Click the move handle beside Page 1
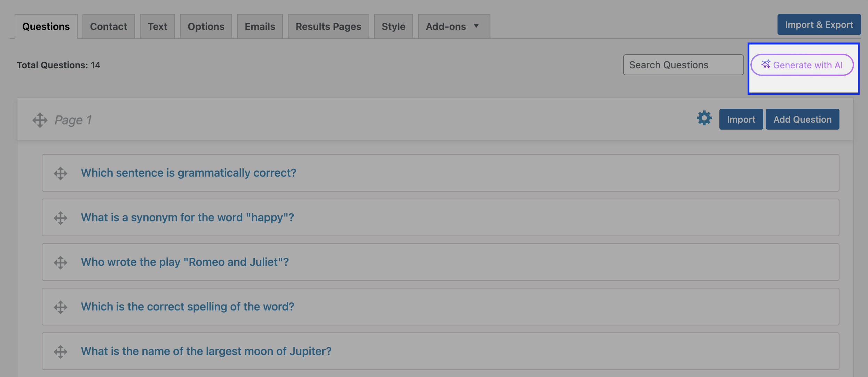The width and height of the screenshot is (868, 377). (x=40, y=120)
